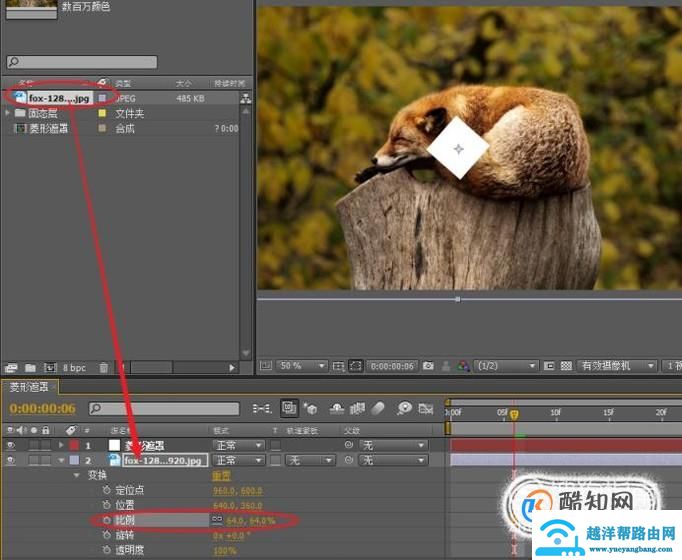Toggle the motion blur icon in the timeline

tap(378, 409)
